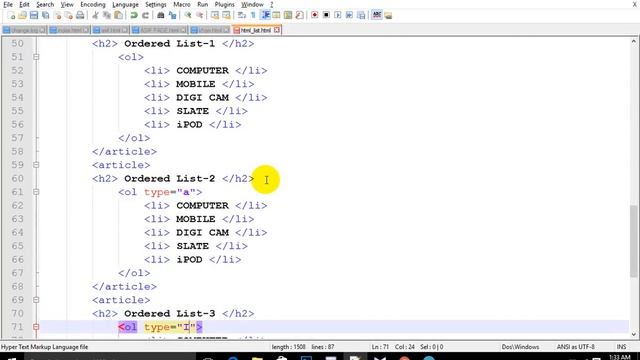Click the Paste clipboard icon

(x=118, y=16)
